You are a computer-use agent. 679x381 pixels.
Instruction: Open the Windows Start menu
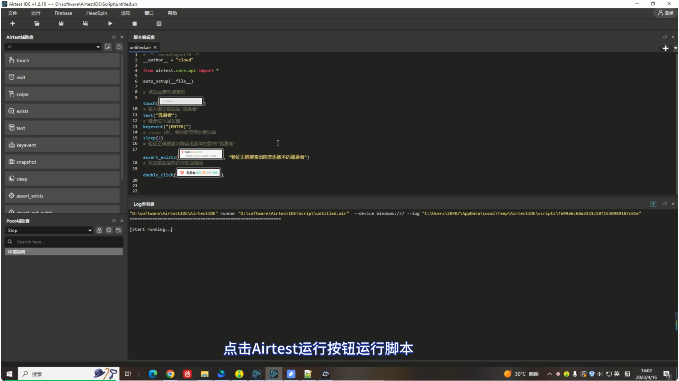[x=9, y=374]
